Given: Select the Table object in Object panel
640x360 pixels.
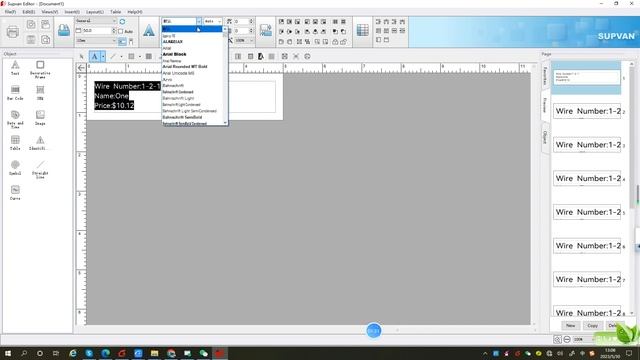Looking at the screenshot, I should (15, 143).
